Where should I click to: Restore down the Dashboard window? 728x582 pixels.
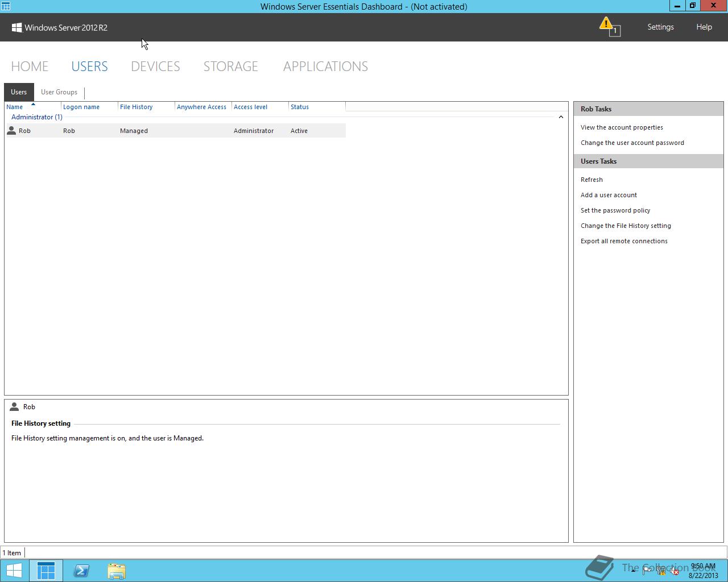(692, 6)
